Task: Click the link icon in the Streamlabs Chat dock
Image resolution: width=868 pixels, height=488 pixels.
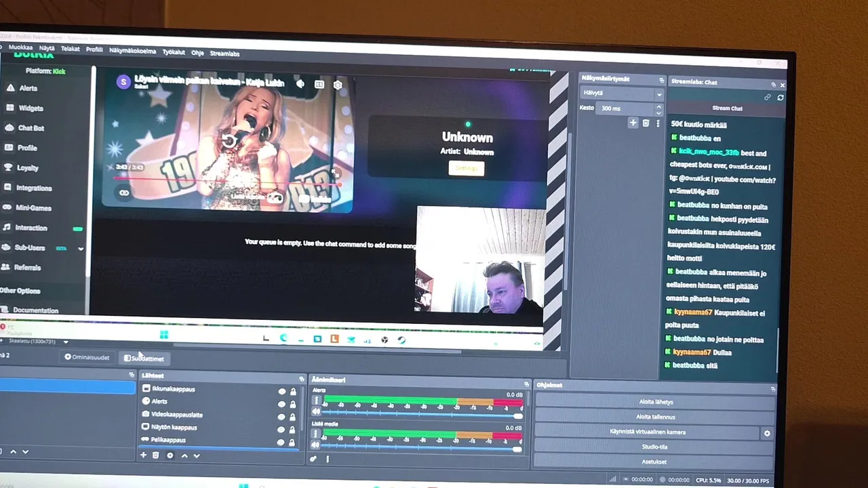Action: [x=768, y=97]
